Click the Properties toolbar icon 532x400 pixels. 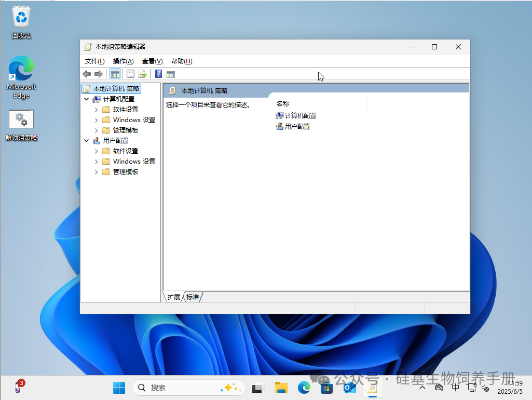pyautogui.click(x=130, y=74)
